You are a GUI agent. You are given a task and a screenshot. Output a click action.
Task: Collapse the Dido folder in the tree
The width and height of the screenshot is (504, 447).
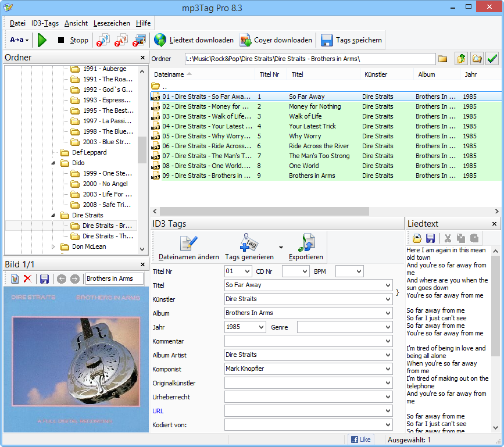[53, 163]
